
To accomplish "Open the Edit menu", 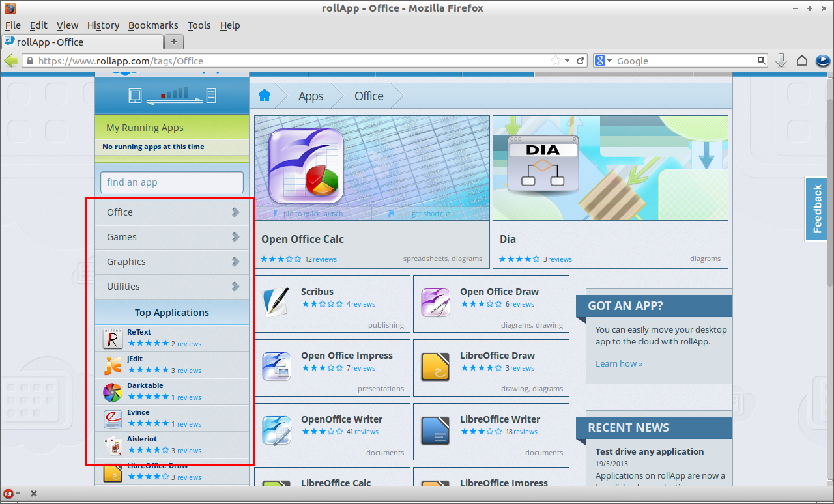I will point(38,25).
